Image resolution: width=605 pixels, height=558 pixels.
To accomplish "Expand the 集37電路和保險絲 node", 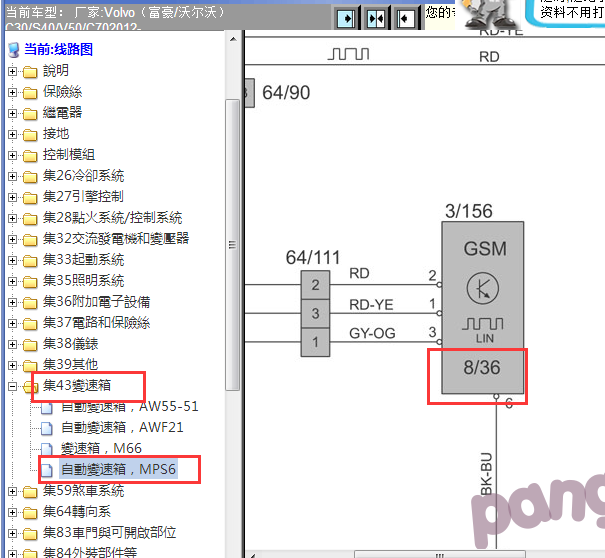I will (x=12, y=323).
